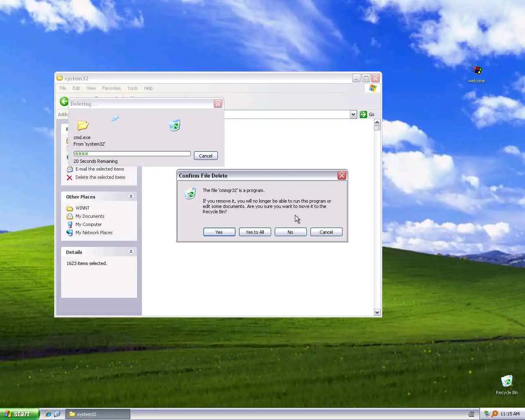Screen dimensions: 525x420
Task: Click the clock showing 11:15 AM
Action: (510, 414)
